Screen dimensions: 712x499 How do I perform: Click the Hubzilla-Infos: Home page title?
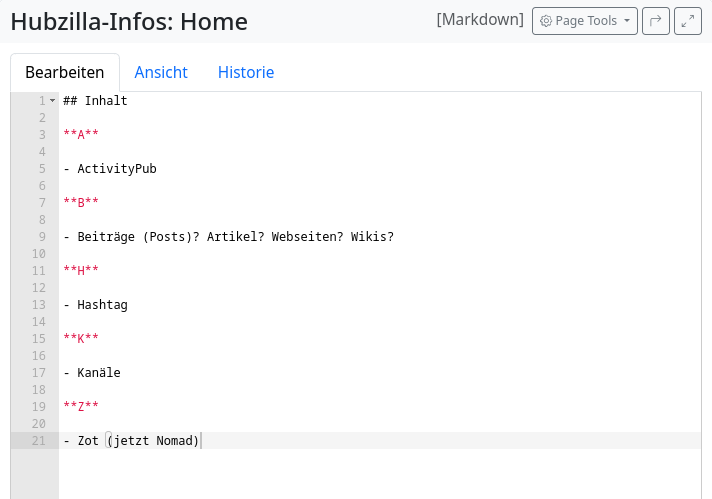tap(129, 21)
